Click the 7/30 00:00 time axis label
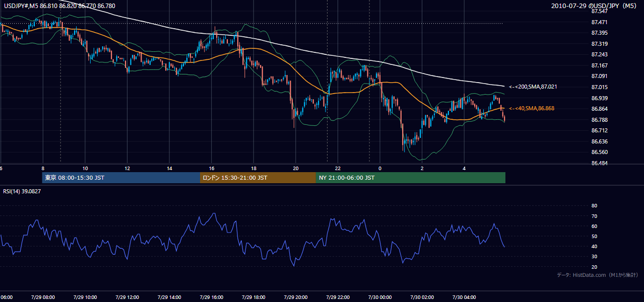 point(380,297)
